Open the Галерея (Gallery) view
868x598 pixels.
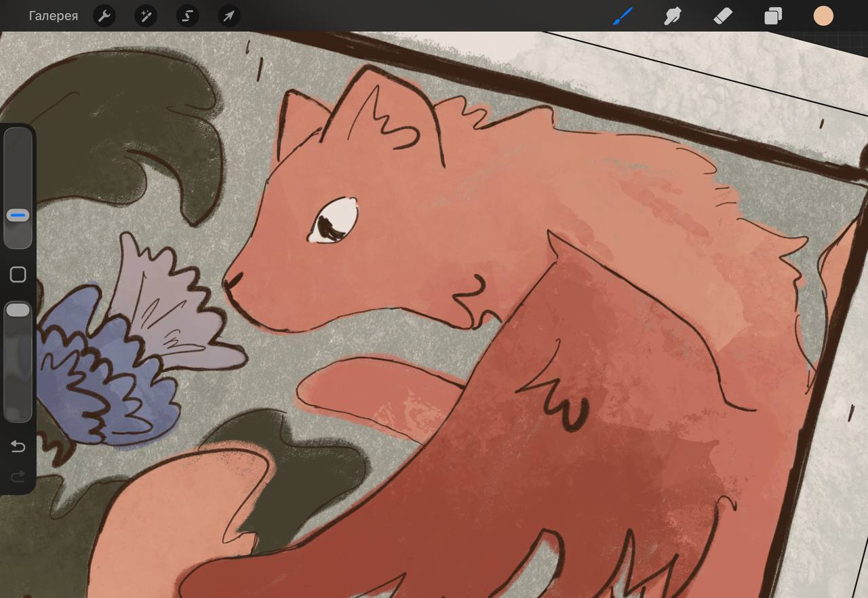coord(53,16)
